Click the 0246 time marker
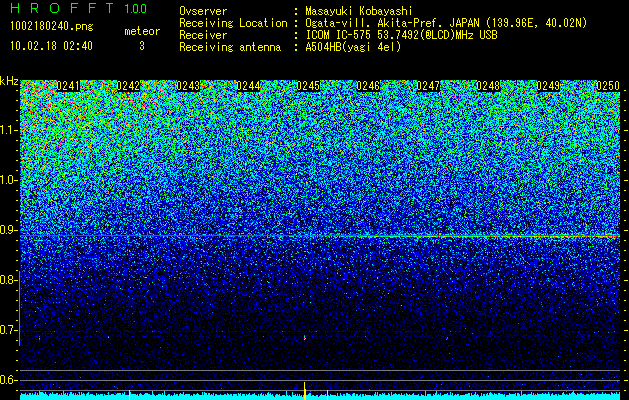The image size is (629, 400). tap(368, 86)
